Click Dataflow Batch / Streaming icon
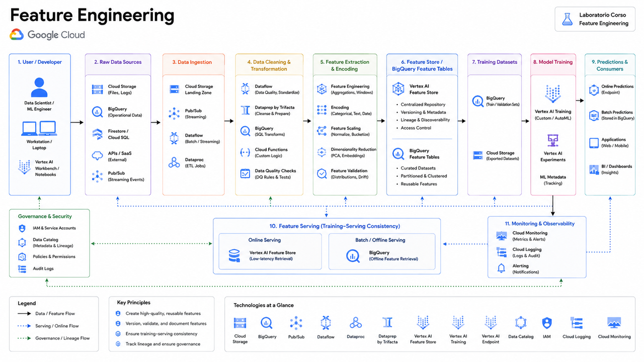Screen dimensions: 644x362 [x=174, y=138]
